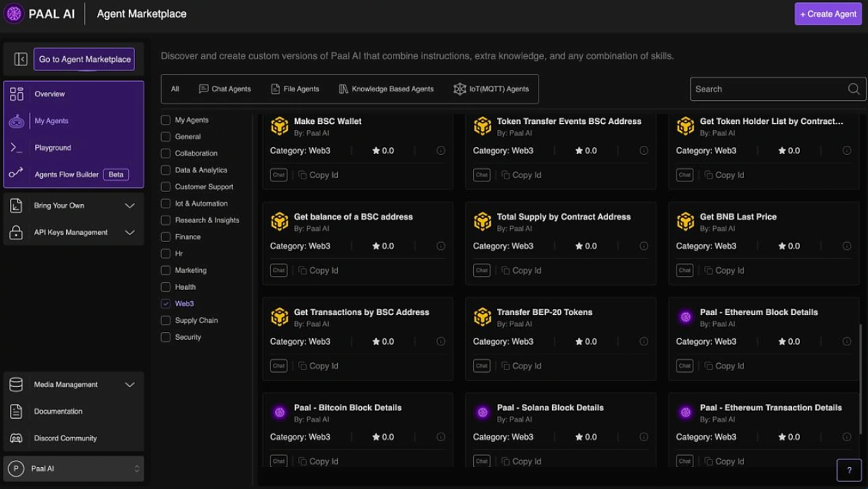Screen dimensions: 868x489
Task: Enable the Collaboration filter checkbox
Action: point(165,153)
